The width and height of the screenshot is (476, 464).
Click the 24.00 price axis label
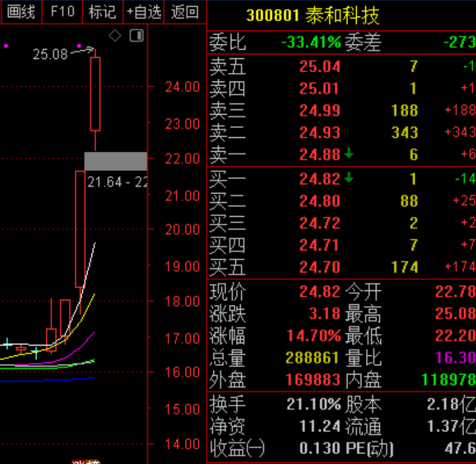click(182, 87)
